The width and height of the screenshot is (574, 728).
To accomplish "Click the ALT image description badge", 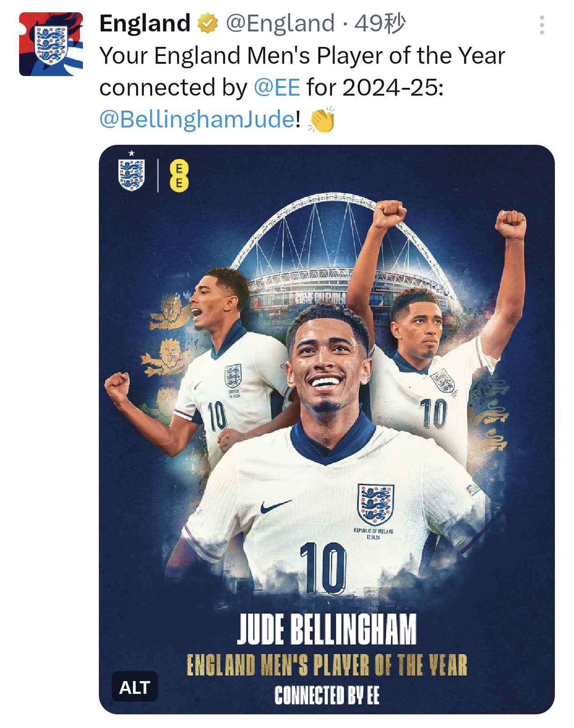I will point(135,687).
